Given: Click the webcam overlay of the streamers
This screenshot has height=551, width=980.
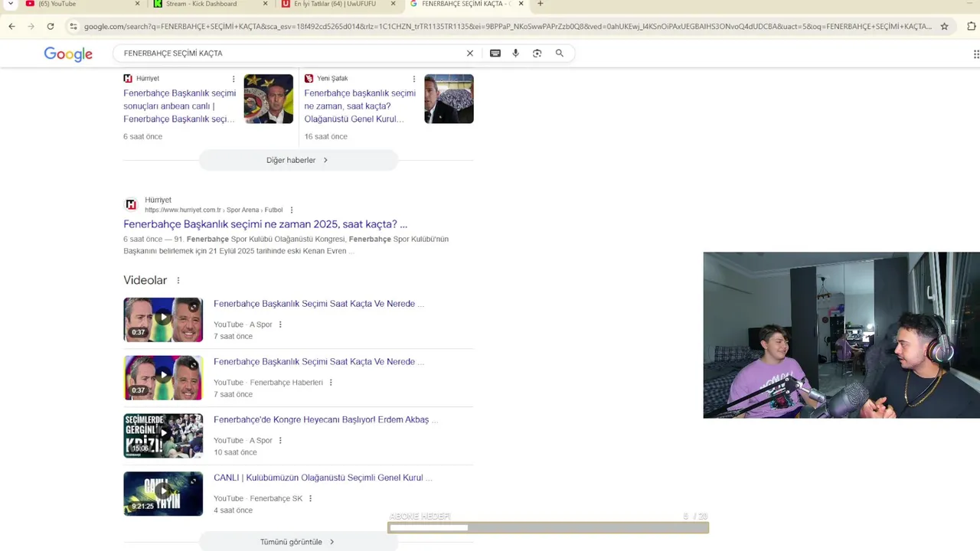Looking at the screenshot, I should click(x=841, y=335).
